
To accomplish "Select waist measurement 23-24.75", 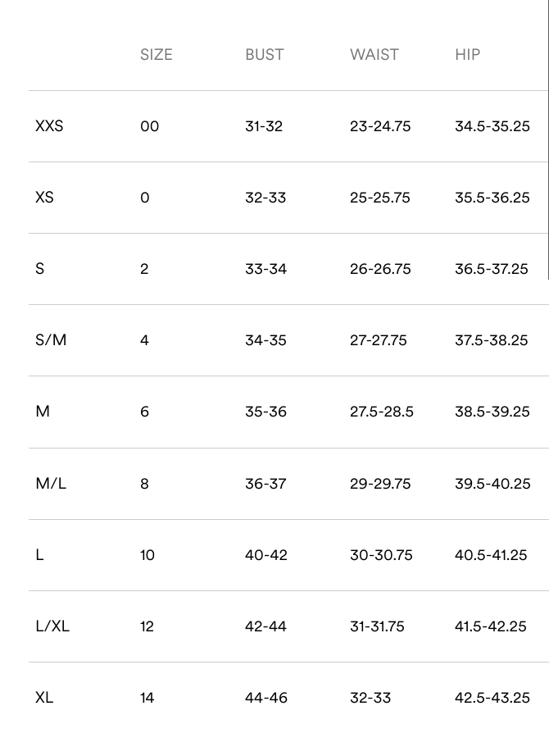I will (379, 126).
